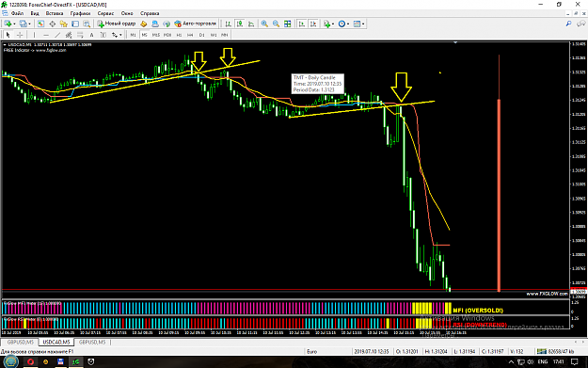Switch chart to candlesticks
Image resolution: width=588 pixels, height=368 pixels.
240,24
